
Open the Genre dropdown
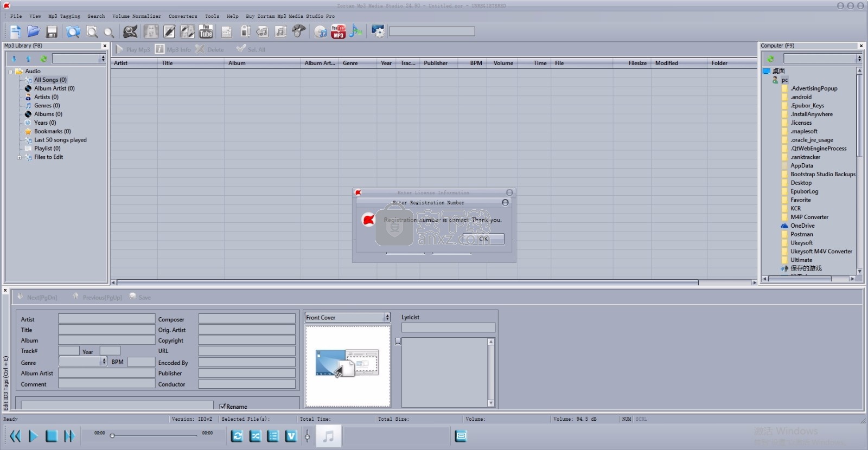pyautogui.click(x=104, y=362)
